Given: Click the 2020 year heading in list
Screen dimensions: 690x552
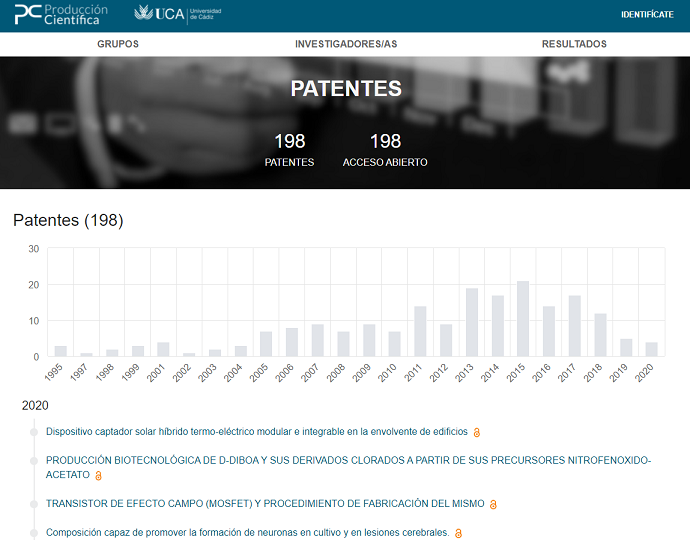Looking at the screenshot, I should tap(35, 405).
